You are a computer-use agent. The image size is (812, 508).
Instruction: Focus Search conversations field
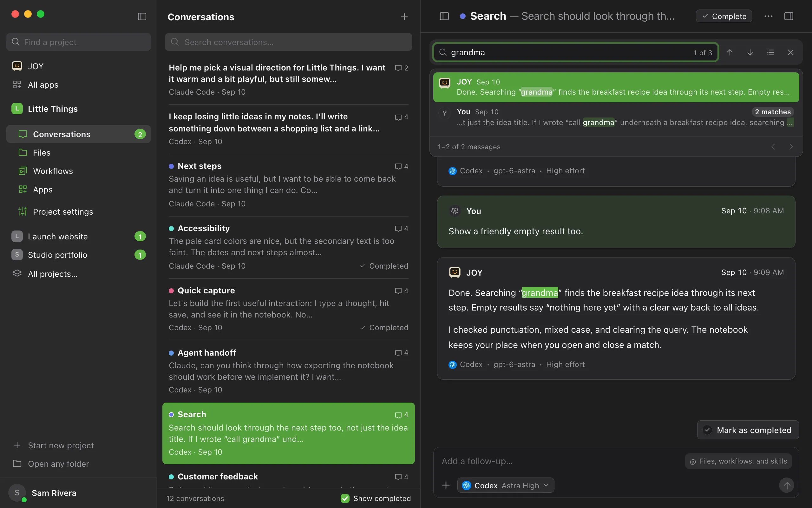pyautogui.click(x=289, y=42)
